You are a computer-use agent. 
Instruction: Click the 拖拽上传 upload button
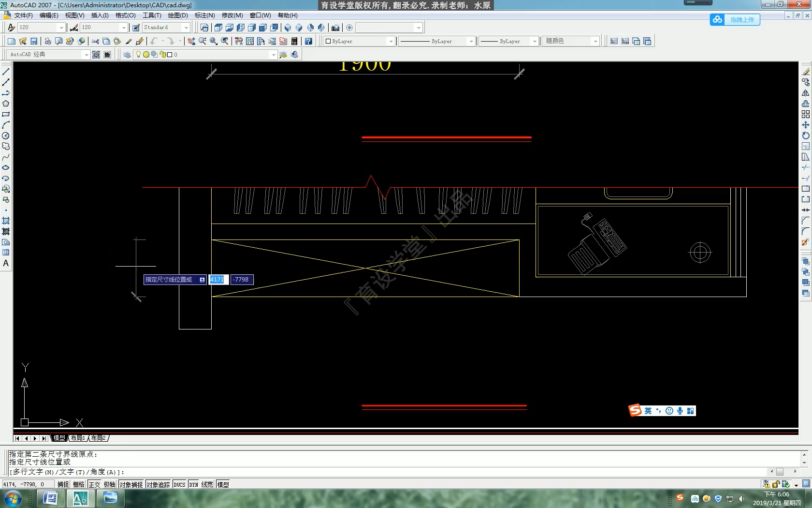pyautogui.click(x=735, y=19)
